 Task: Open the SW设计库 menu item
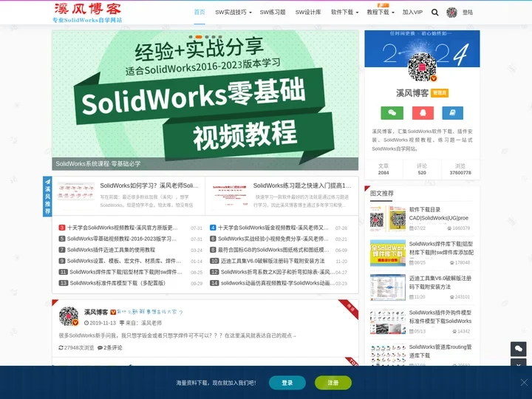click(x=308, y=13)
